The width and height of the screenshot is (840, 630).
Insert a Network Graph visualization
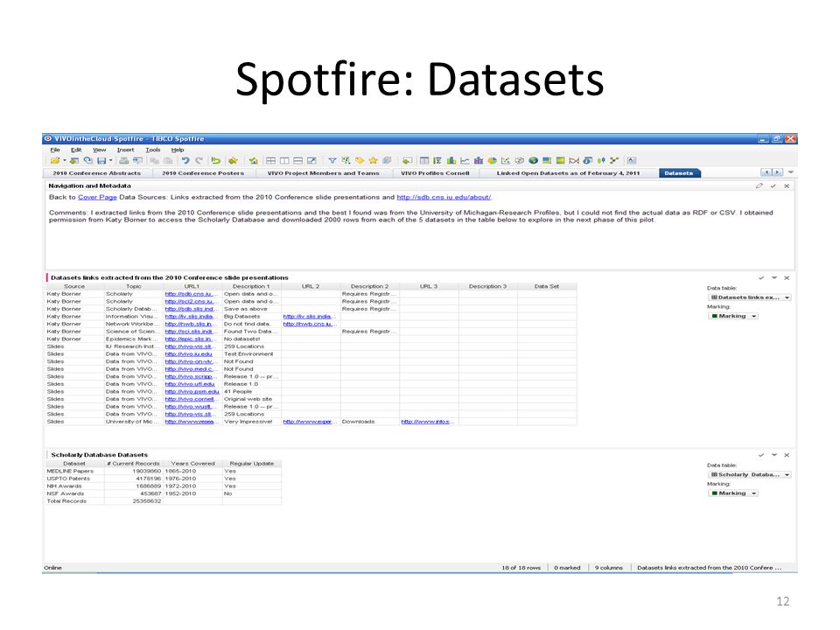pyautogui.click(x=614, y=161)
